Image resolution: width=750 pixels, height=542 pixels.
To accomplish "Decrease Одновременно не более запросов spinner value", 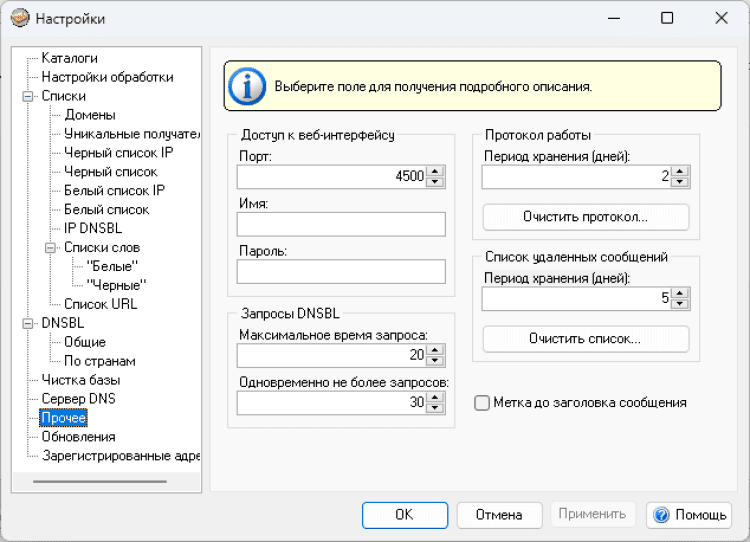I will (x=434, y=407).
